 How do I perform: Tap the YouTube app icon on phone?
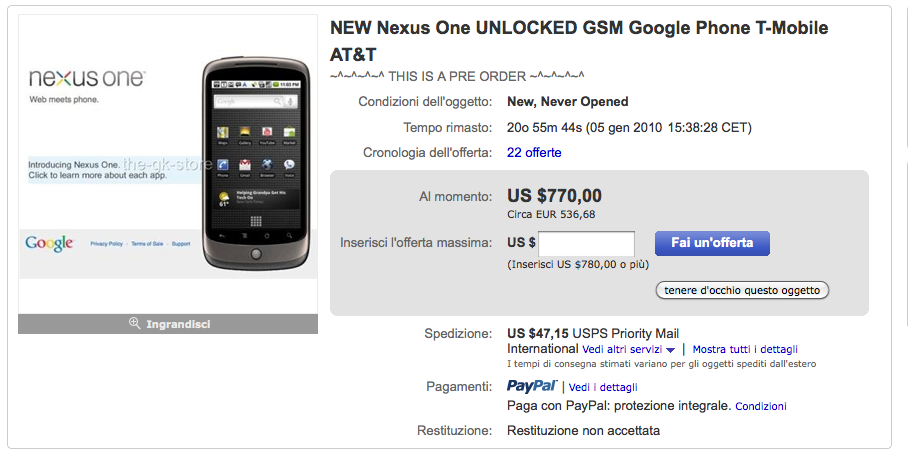tap(267, 134)
